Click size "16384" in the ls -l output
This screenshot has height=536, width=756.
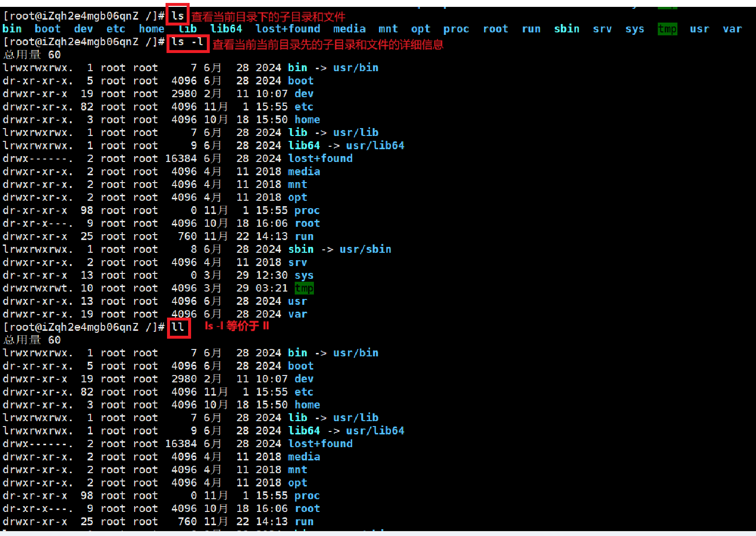click(x=181, y=159)
